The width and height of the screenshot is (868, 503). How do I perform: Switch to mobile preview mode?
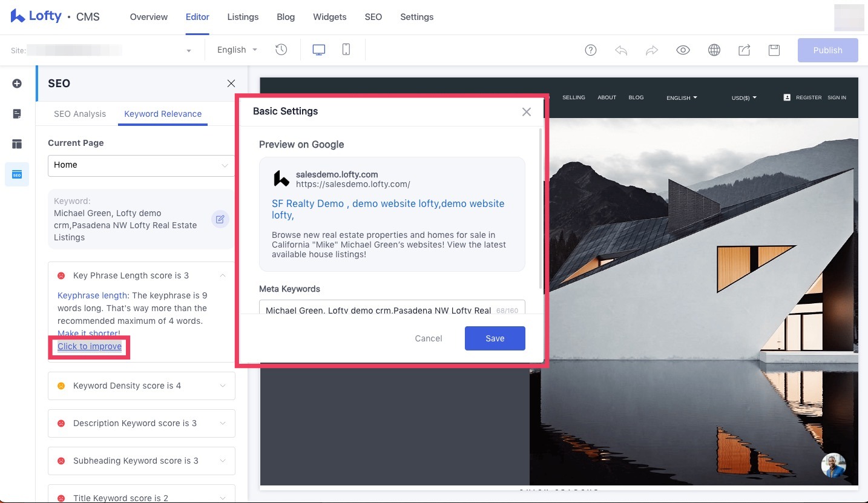(346, 50)
